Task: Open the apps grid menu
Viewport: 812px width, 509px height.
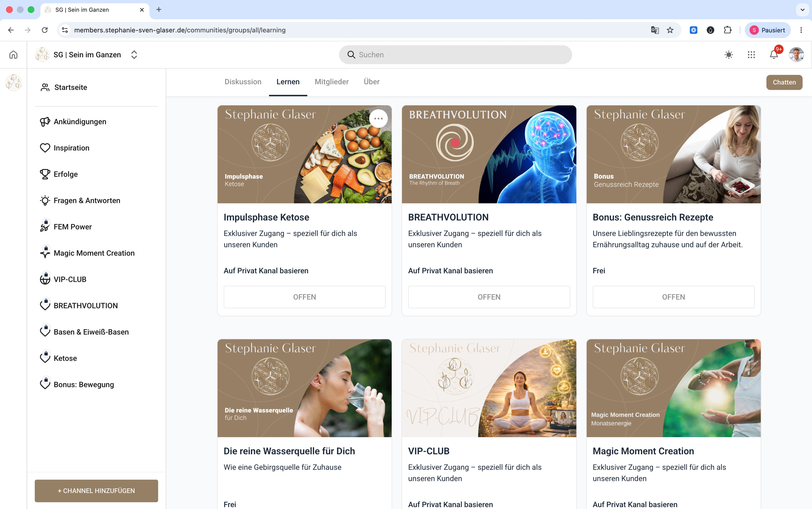Action: (751, 54)
